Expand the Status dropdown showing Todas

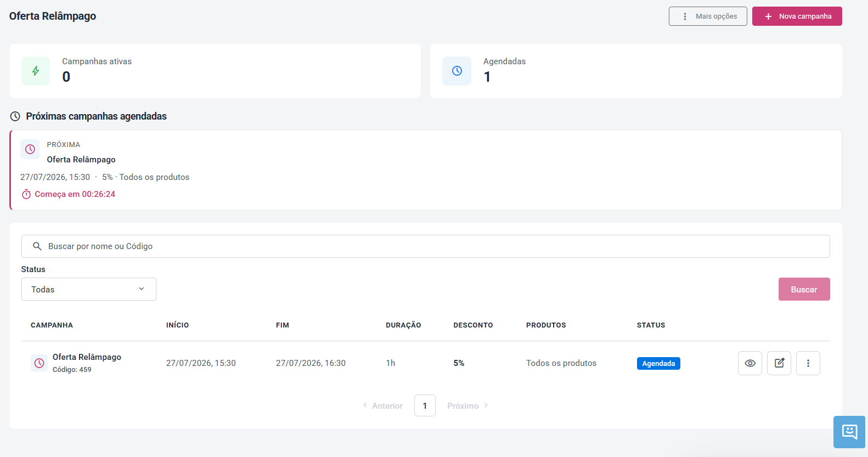coord(89,289)
